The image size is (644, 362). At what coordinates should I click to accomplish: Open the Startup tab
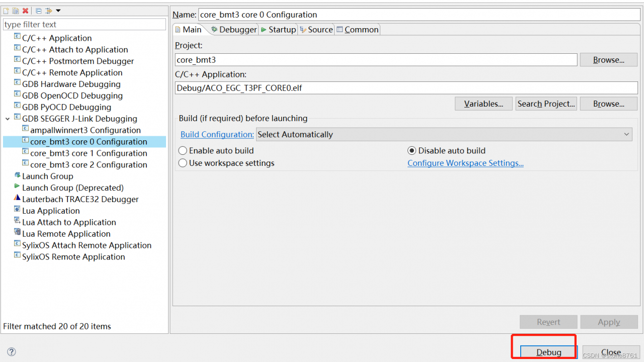(x=278, y=30)
